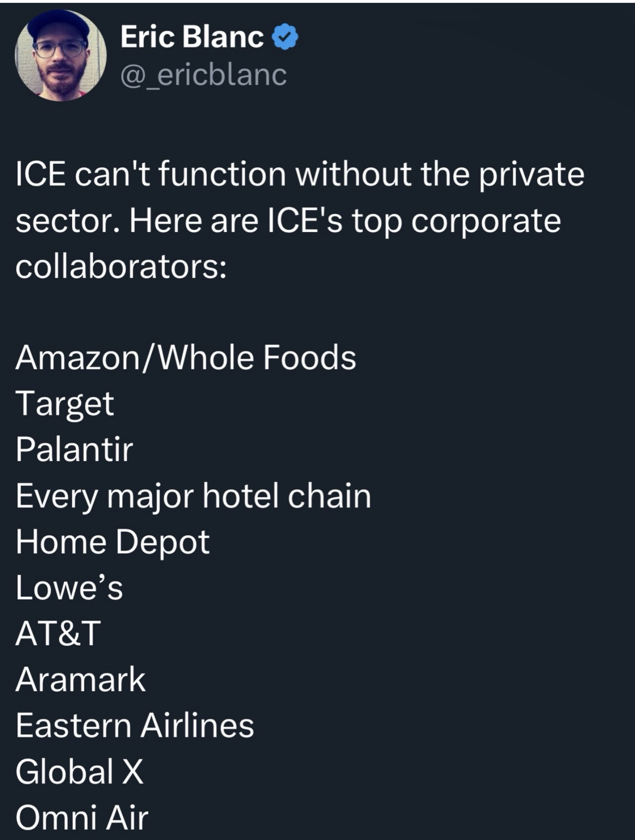Click the words "top corporate" in the tweet
Screen dimensions: 635x840
(x=456, y=220)
